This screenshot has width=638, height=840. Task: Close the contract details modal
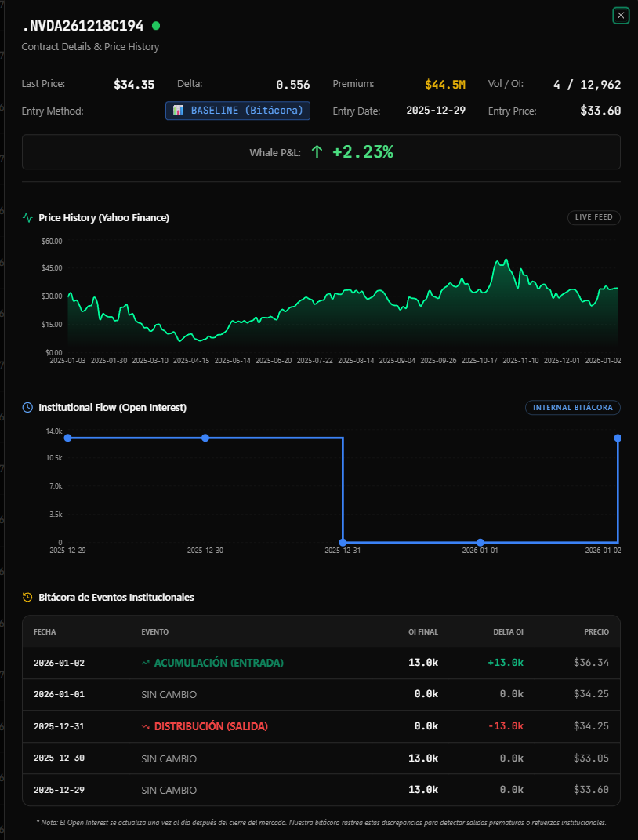[x=621, y=15]
